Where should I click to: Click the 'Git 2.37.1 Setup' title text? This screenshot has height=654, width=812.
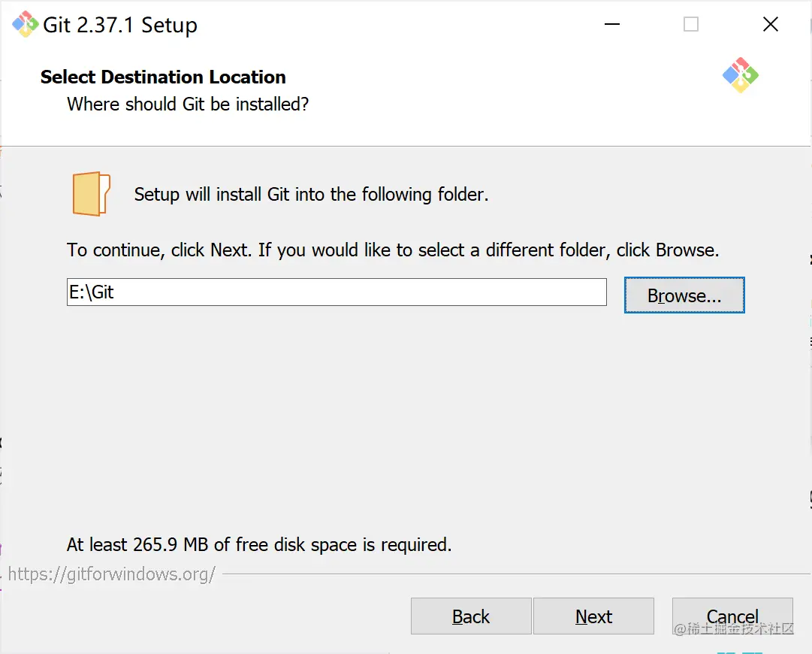[x=120, y=25]
